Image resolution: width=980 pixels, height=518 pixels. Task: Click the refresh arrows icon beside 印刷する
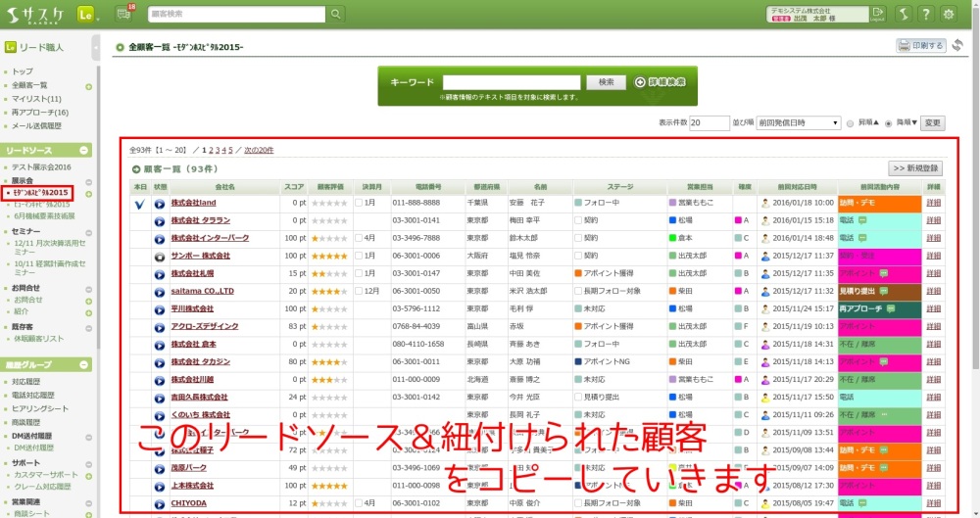[x=956, y=46]
